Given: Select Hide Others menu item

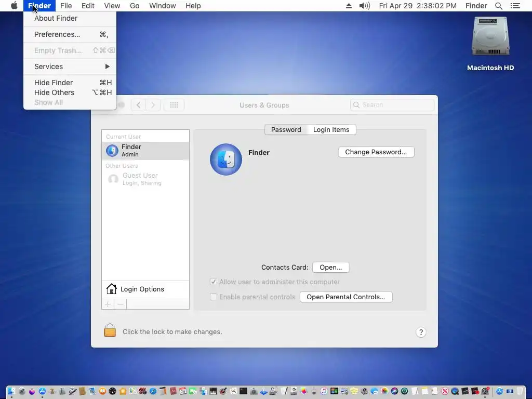Looking at the screenshot, I should [x=70, y=92].
